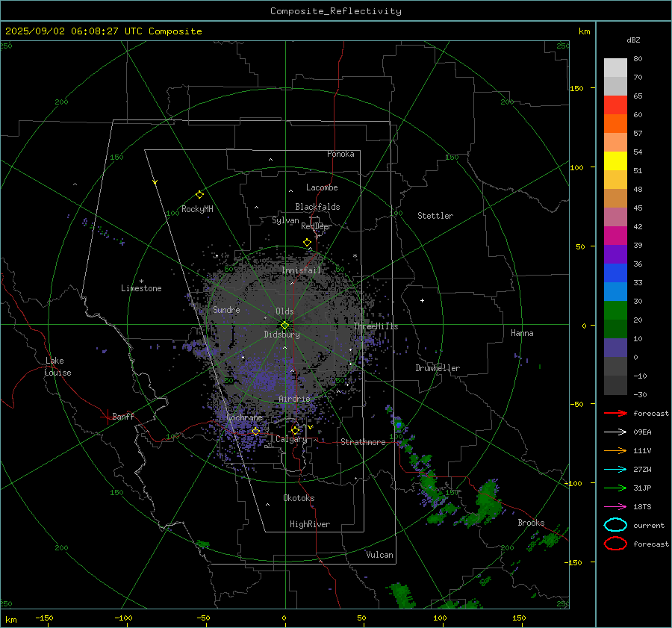Select the indigo 0–10 dBZ swatch

coord(615,347)
